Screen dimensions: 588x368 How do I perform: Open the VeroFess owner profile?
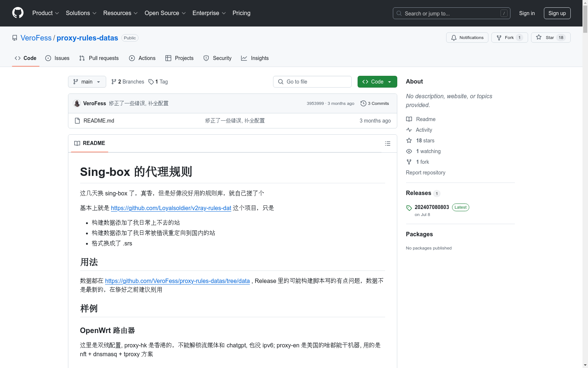coord(36,38)
